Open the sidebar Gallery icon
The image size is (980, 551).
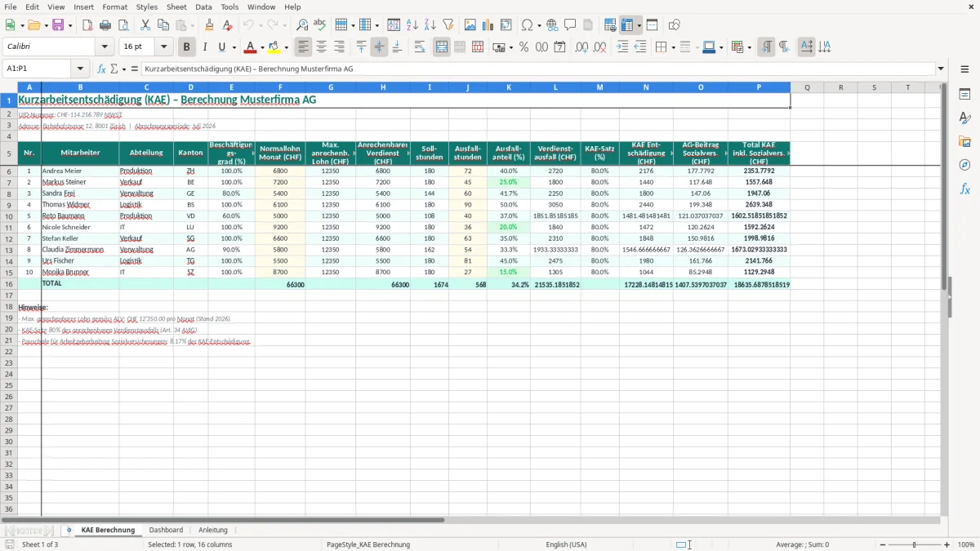(964, 142)
